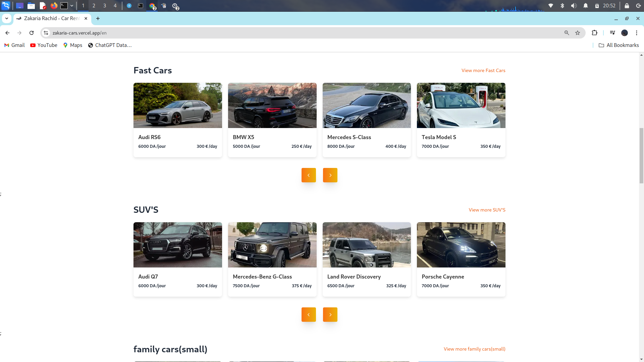
Task: Click the site info icon beside URL
Action: click(x=46, y=33)
